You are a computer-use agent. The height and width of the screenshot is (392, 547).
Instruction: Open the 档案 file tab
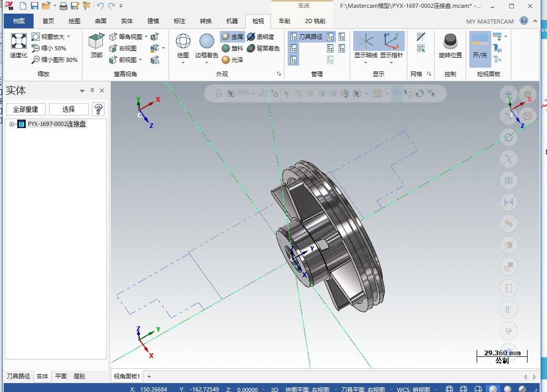click(x=19, y=21)
